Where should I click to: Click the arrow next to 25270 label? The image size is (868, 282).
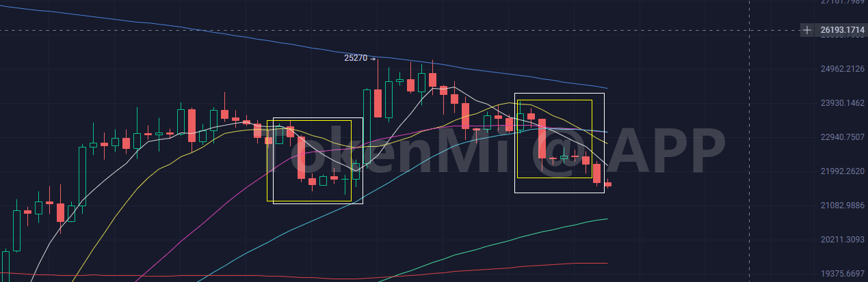click(x=373, y=59)
